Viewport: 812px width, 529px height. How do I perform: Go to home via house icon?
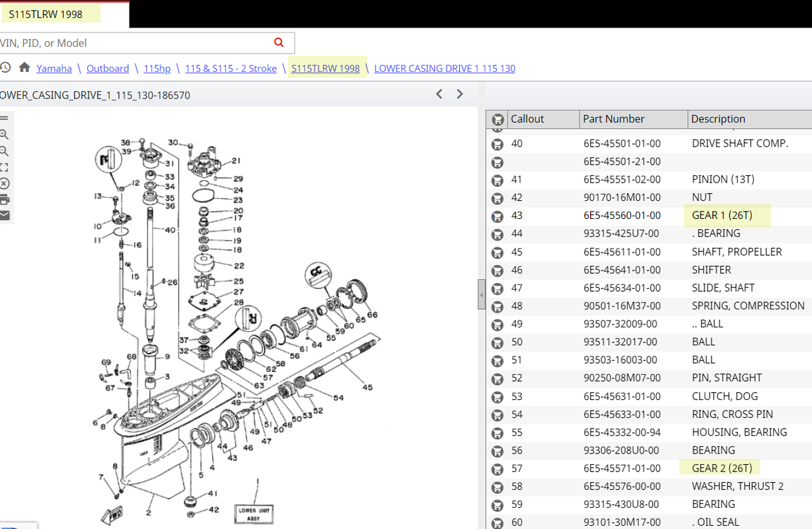tap(24, 67)
